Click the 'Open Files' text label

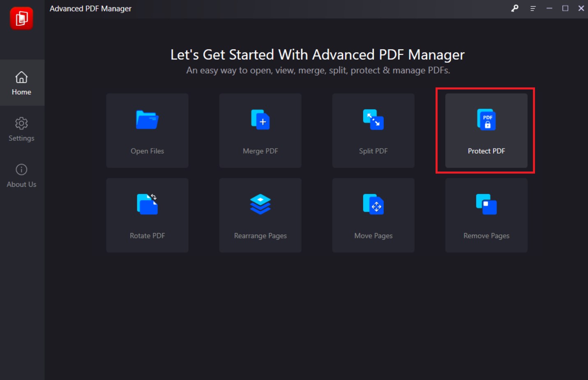coord(147,151)
